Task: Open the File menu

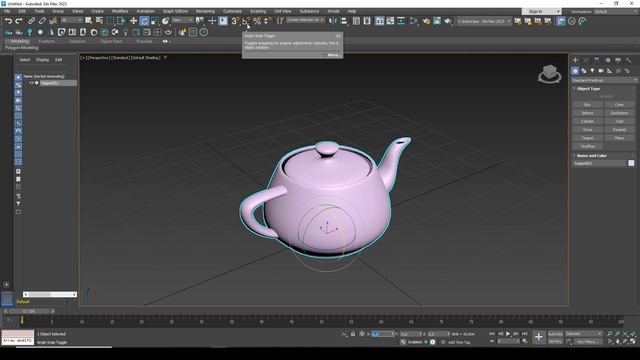Action: click(7, 11)
